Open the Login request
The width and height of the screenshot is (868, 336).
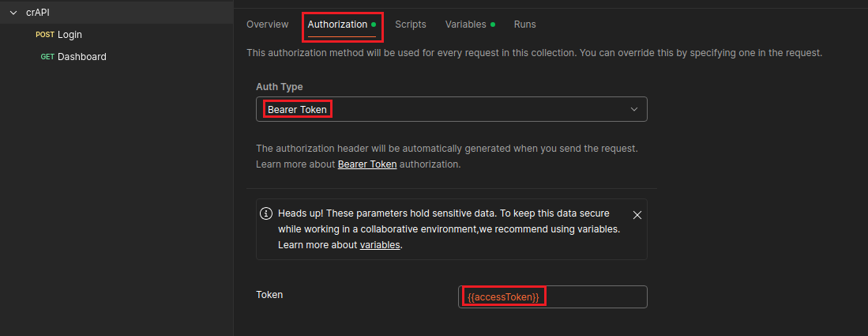(70, 35)
